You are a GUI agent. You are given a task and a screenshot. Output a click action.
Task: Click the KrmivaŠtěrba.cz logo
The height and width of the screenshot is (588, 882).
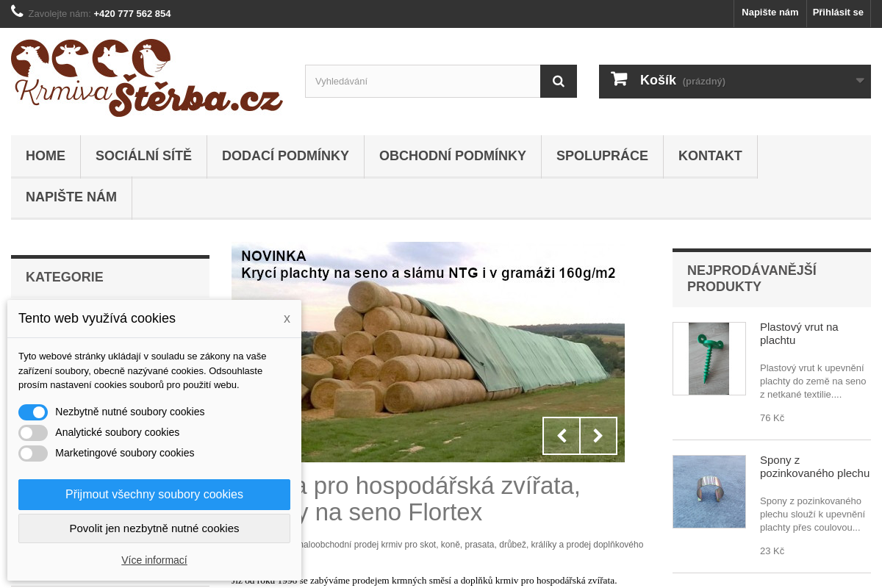pyautogui.click(x=146, y=77)
